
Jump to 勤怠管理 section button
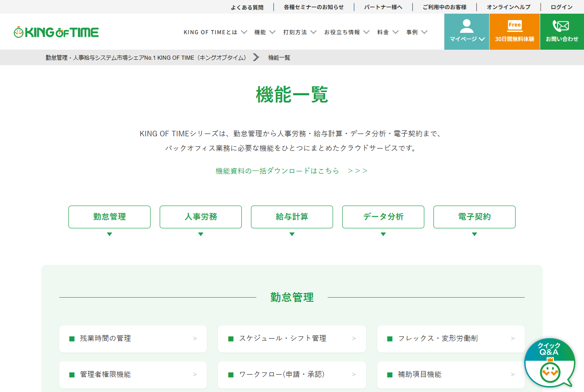pos(109,217)
